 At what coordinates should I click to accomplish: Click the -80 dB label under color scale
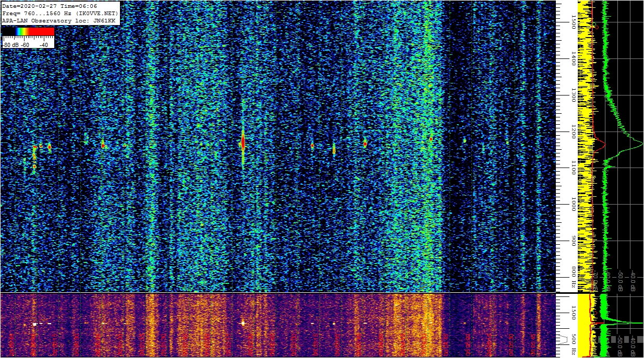click(10, 45)
